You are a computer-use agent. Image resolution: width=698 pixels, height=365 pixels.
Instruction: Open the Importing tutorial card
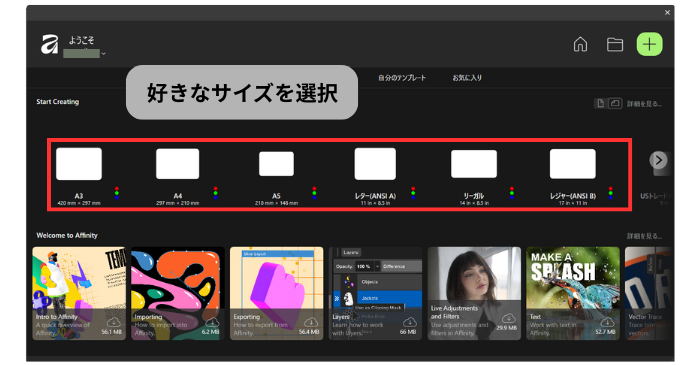[178, 294]
